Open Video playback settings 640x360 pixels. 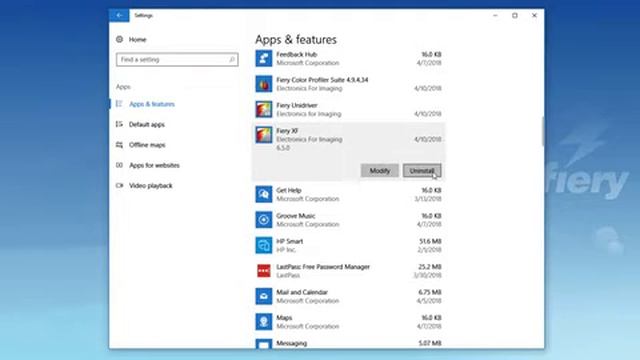[x=151, y=186]
